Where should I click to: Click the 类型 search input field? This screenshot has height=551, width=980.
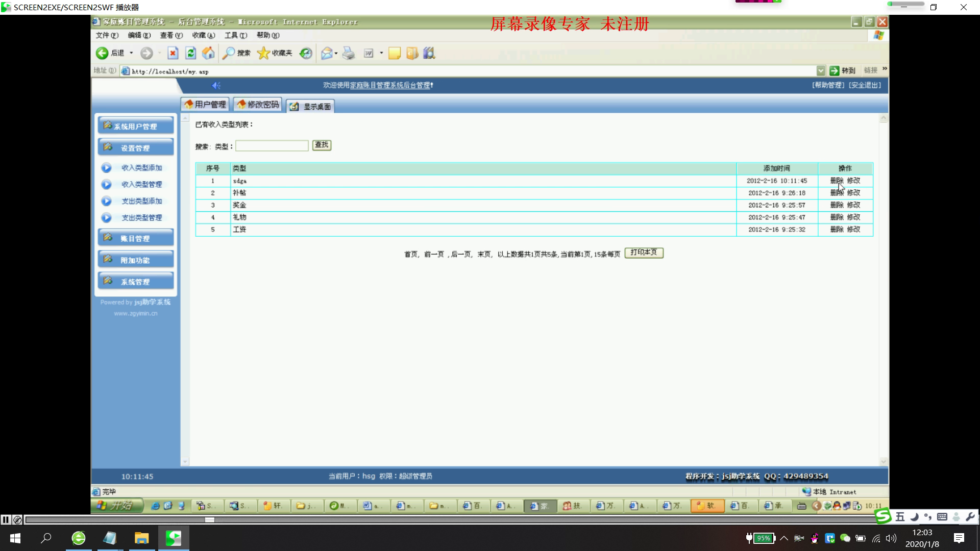tap(272, 146)
